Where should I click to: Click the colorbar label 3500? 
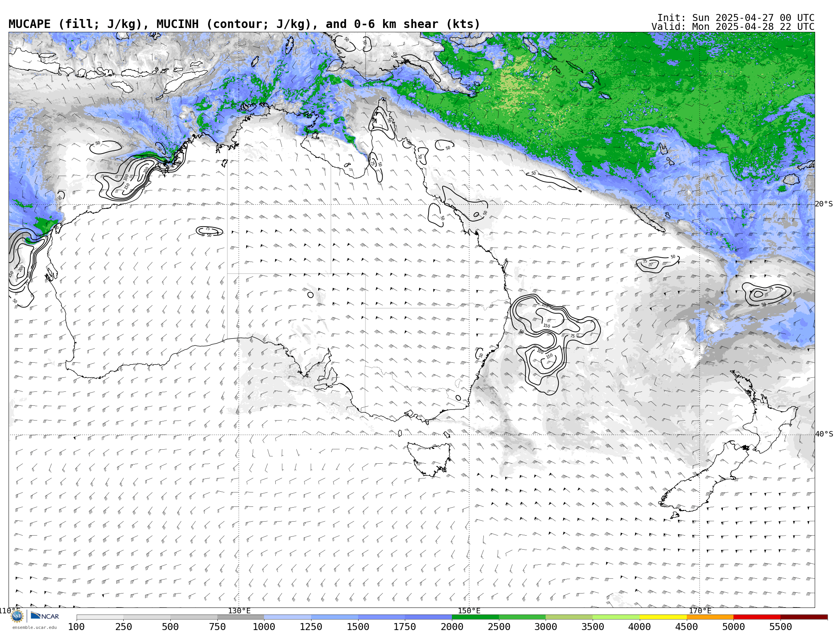coord(593,627)
